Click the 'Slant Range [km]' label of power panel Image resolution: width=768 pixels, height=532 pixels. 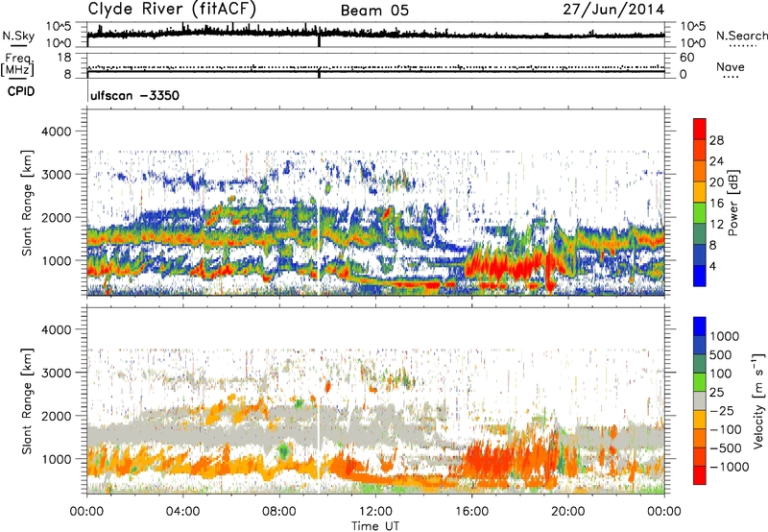coord(27,203)
